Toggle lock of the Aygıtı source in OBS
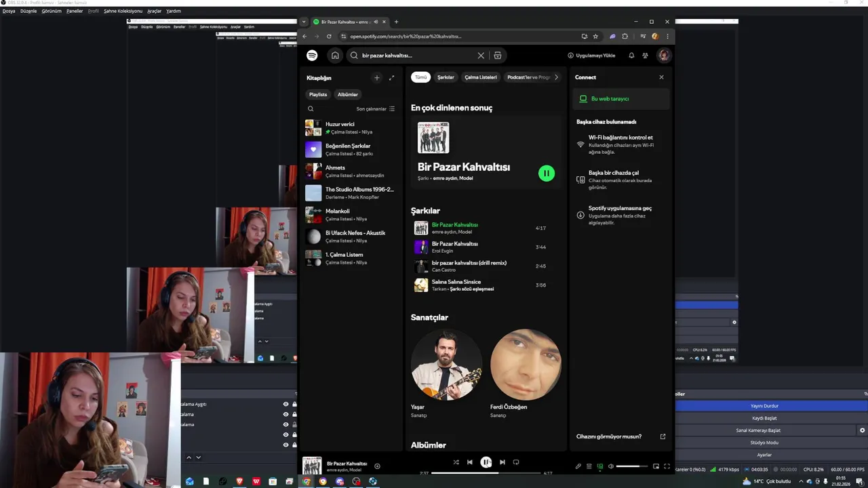 pyautogui.click(x=294, y=404)
